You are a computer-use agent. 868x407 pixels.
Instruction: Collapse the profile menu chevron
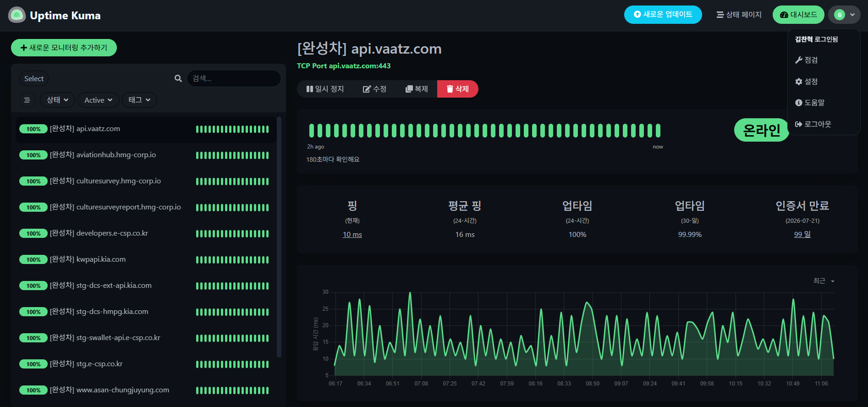click(x=852, y=15)
